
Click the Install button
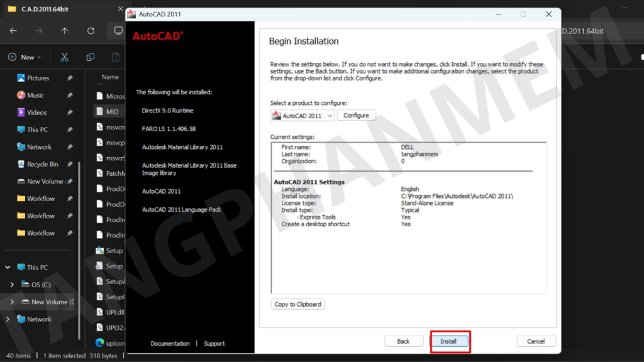click(x=448, y=341)
